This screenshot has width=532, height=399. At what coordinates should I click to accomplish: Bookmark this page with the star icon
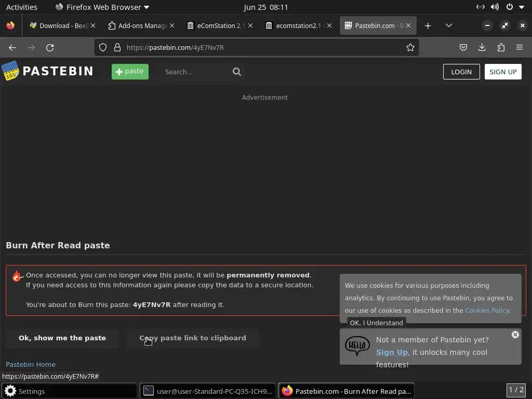tap(410, 47)
